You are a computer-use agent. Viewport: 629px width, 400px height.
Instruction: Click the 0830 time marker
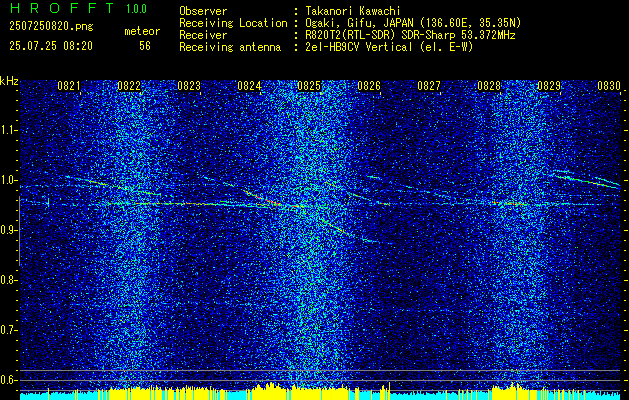pos(609,85)
